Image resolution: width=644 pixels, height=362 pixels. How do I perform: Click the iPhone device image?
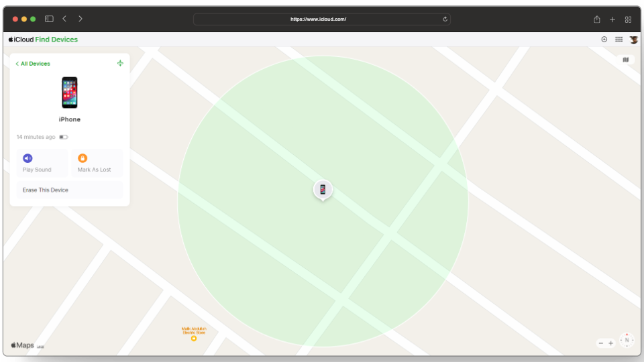tap(69, 93)
